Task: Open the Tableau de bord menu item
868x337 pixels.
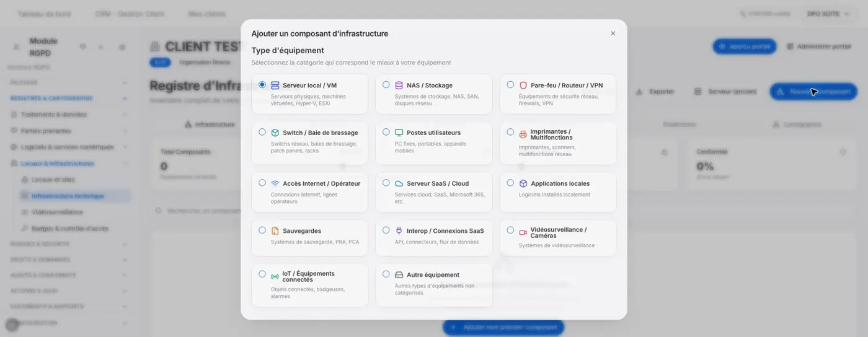Action: point(44,14)
